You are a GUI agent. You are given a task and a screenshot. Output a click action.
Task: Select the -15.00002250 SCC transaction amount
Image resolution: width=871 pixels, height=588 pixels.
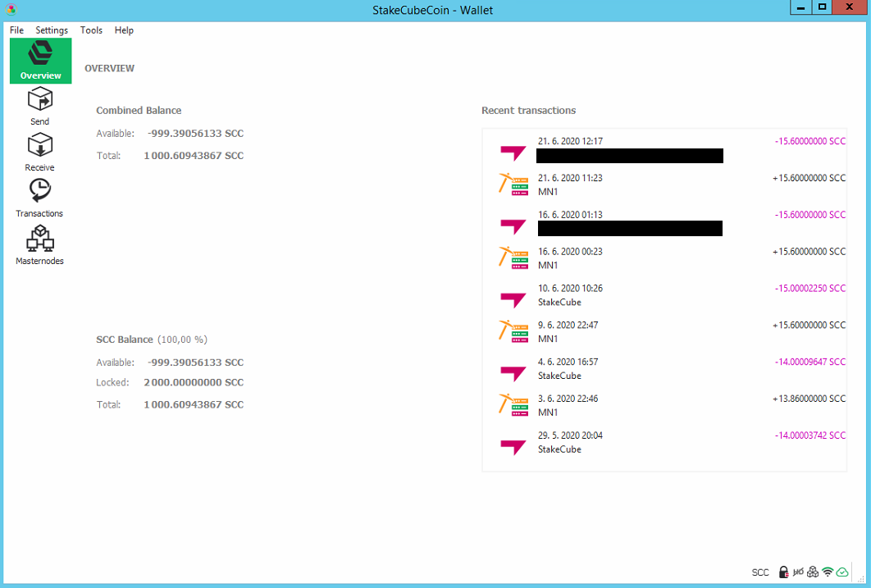(809, 288)
